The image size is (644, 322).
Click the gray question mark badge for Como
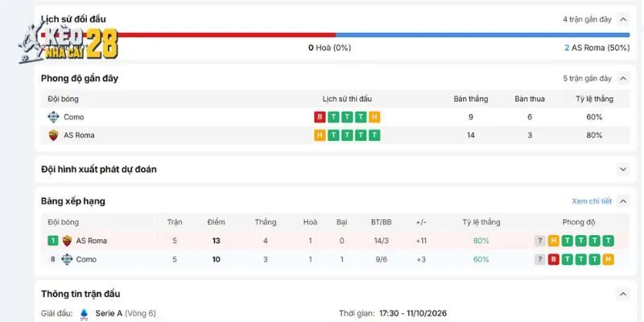coord(540,259)
